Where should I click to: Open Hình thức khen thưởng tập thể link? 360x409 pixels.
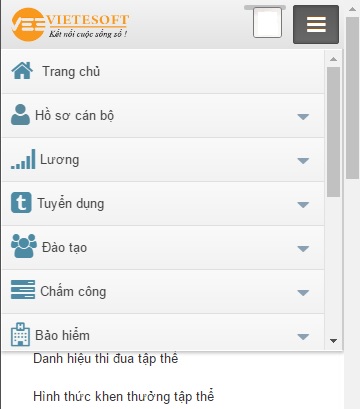click(x=124, y=396)
